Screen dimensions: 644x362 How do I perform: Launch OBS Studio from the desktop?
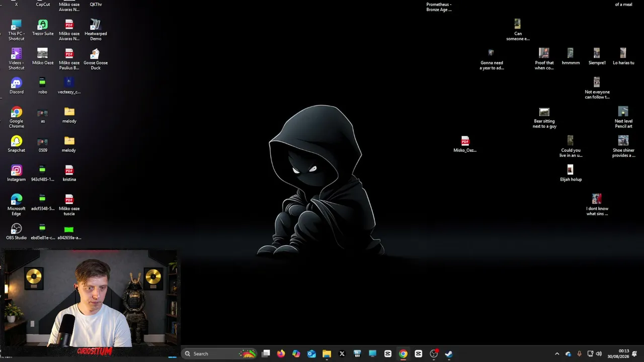tap(16, 232)
